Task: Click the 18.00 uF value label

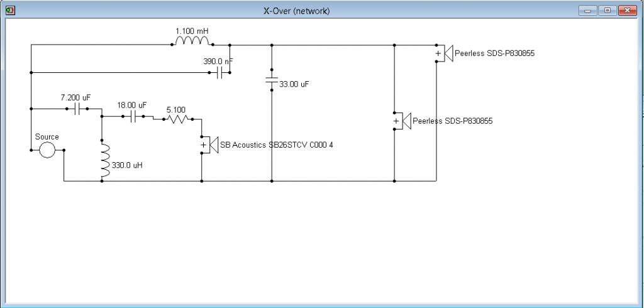Action: coord(132,105)
